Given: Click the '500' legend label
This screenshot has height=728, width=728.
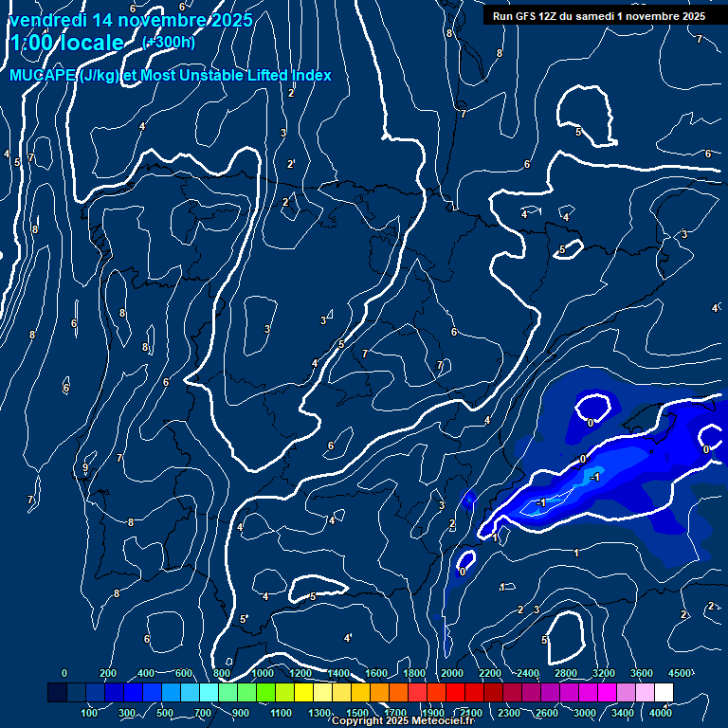Looking at the screenshot, I should pyautogui.click(x=165, y=713).
